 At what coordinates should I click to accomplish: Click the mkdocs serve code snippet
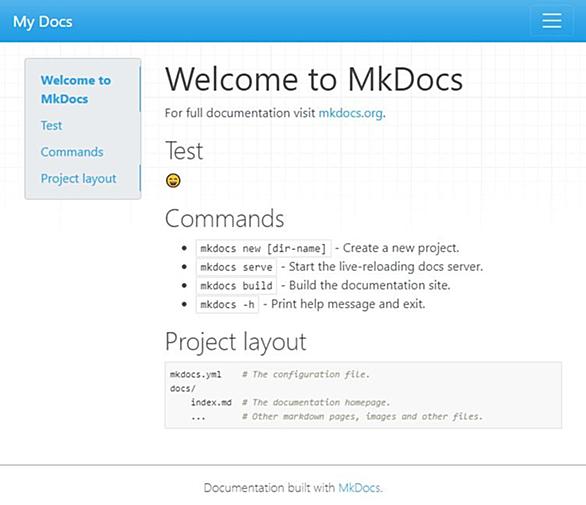point(236,267)
